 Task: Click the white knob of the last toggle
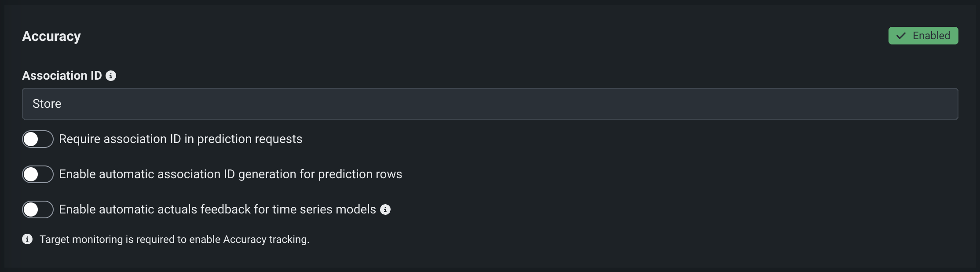click(x=31, y=210)
